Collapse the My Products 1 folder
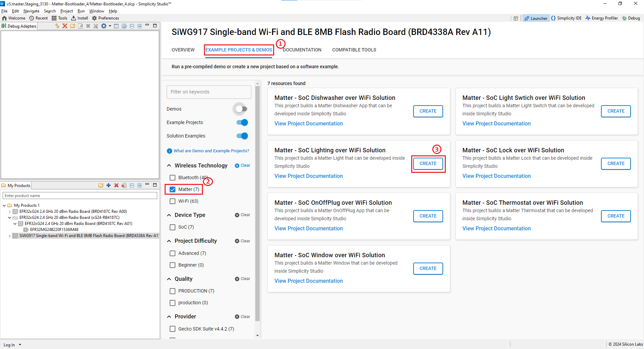Screen dimensions: 644x349 [4, 205]
